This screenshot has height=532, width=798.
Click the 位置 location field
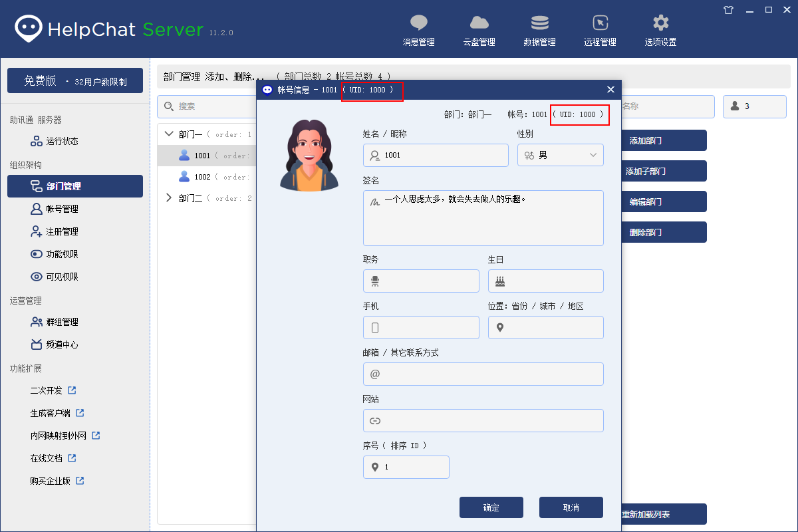546,327
